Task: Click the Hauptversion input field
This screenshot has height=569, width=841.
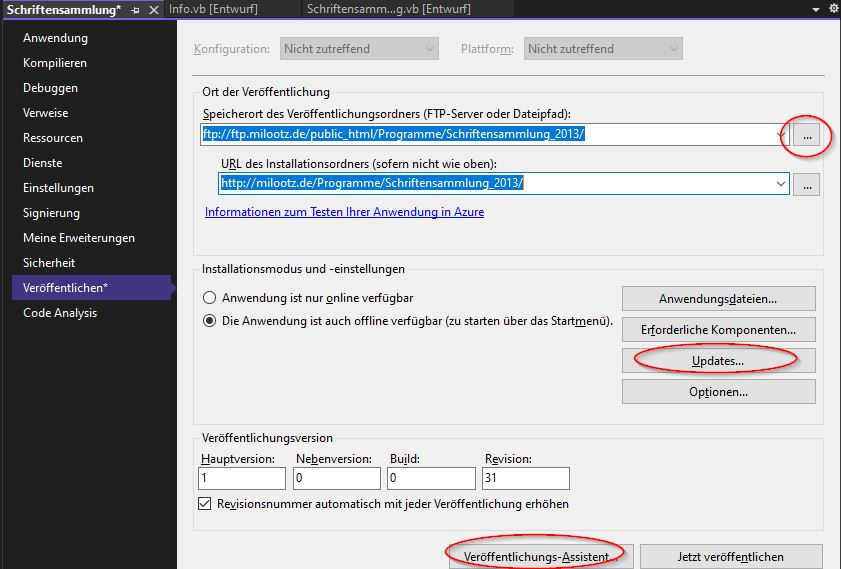Action: (x=241, y=479)
